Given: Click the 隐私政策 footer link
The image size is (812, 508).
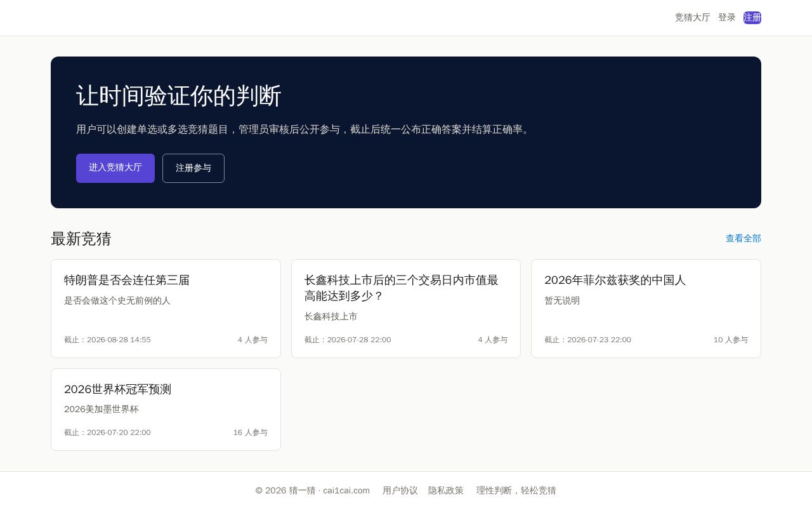Looking at the screenshot, I should point(446,490).
